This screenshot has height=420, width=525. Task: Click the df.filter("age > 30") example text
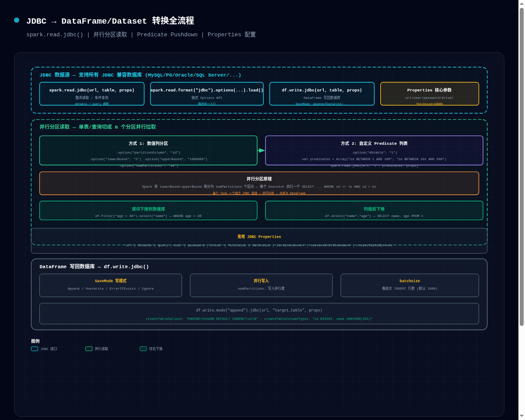pos(148,216)
